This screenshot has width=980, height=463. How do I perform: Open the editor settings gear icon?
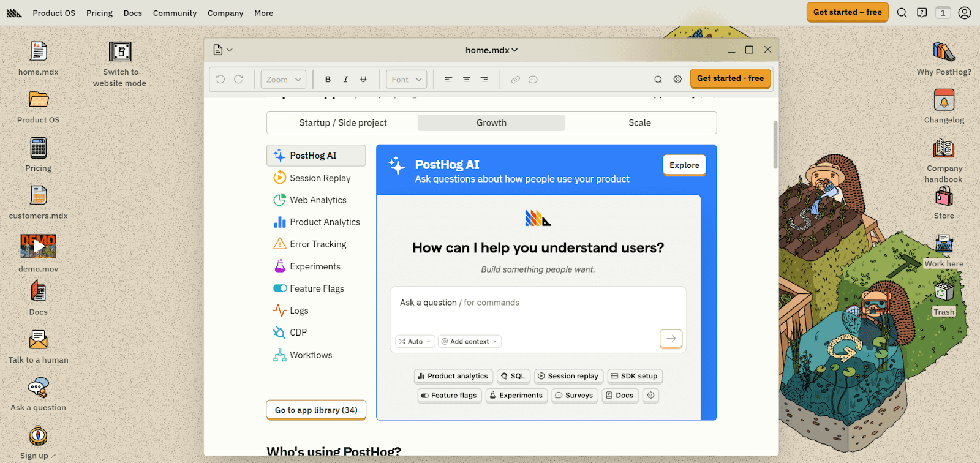[x=677, y=79]
